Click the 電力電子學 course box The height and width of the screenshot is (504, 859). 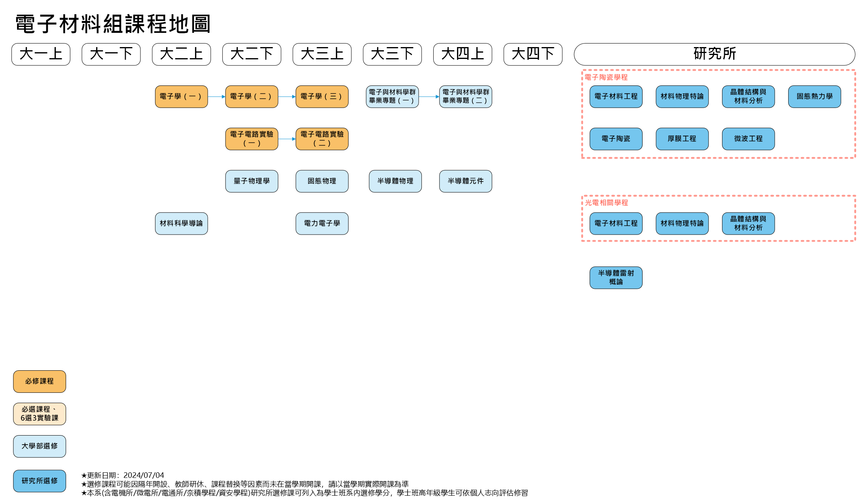coord(322,224)
